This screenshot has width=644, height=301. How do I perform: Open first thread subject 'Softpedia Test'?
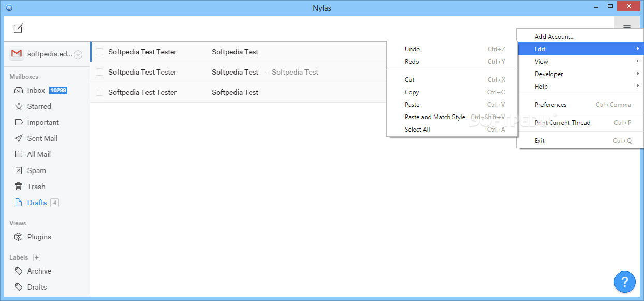pos(235,52)
